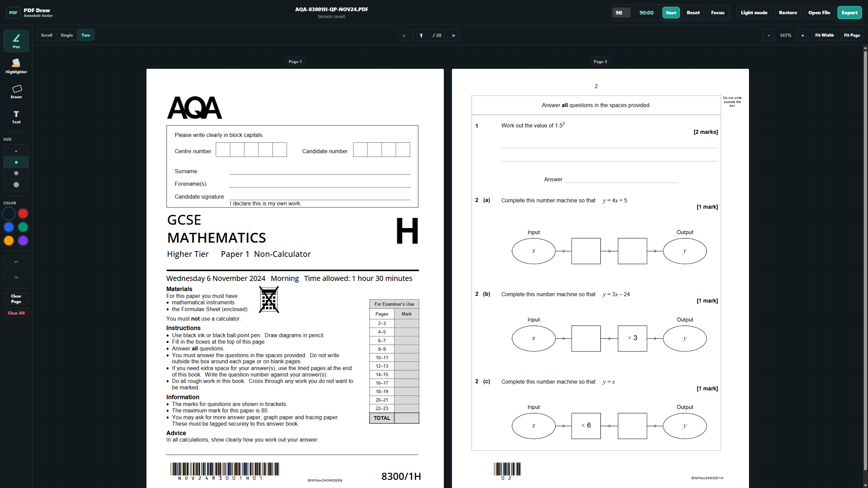Select the Text annotation tool
This screenshot has height=488, width=868.
coord(16,117)
